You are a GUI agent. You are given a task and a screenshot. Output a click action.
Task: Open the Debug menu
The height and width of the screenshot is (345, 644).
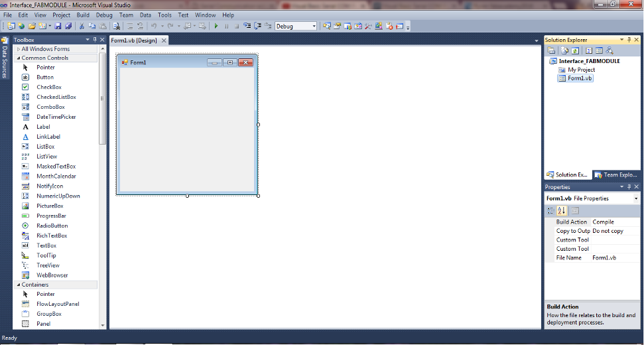tap(104, 15)
